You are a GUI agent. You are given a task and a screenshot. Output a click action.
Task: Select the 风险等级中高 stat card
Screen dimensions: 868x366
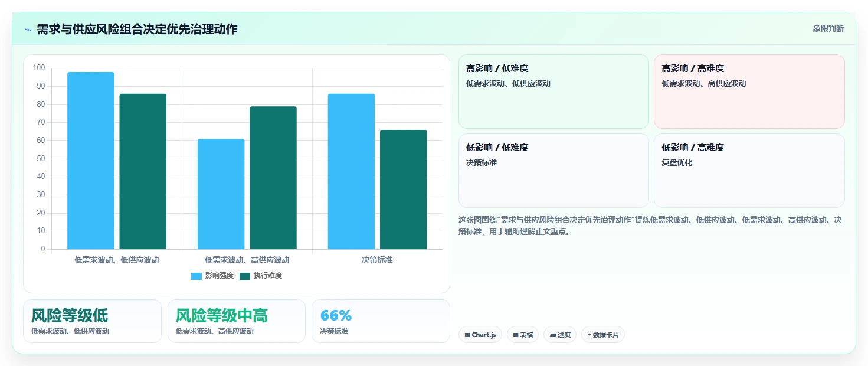coord(237,321)
